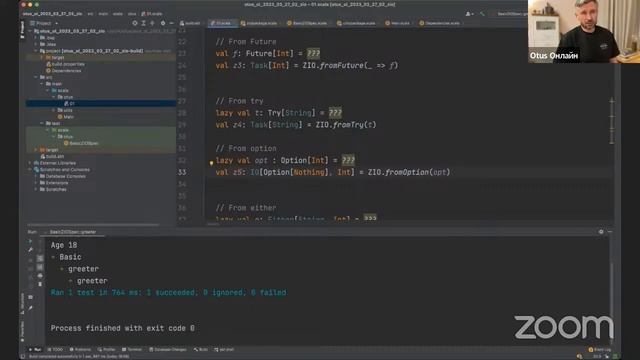
Task: Click the trash clear-all icon in Run panel
Action: 40,284
